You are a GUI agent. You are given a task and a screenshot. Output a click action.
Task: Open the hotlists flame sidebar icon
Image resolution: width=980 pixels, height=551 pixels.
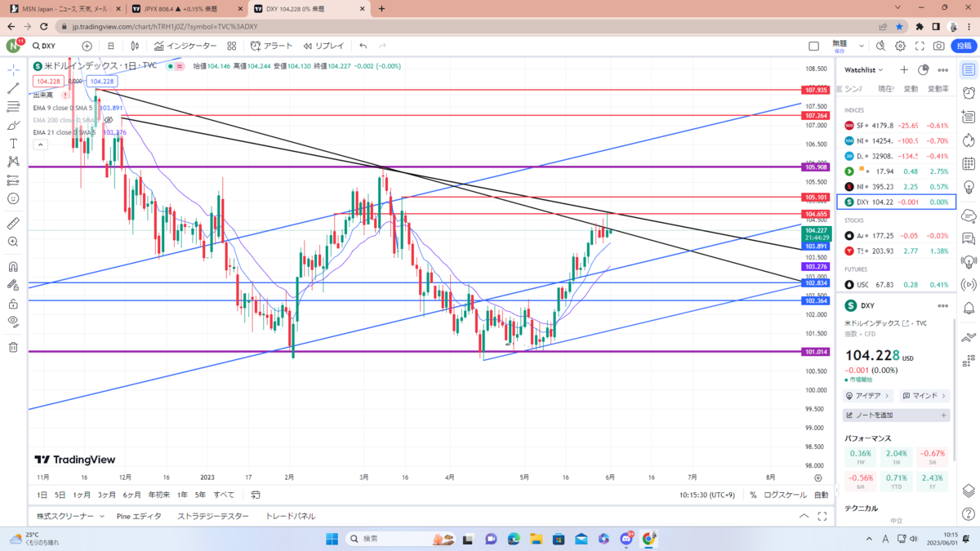[x=969, y=140]
